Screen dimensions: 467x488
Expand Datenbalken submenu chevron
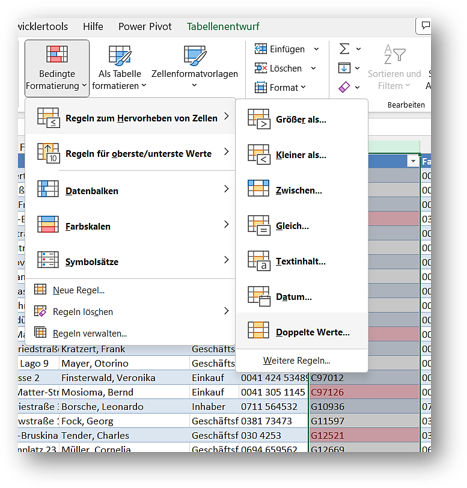226,189
